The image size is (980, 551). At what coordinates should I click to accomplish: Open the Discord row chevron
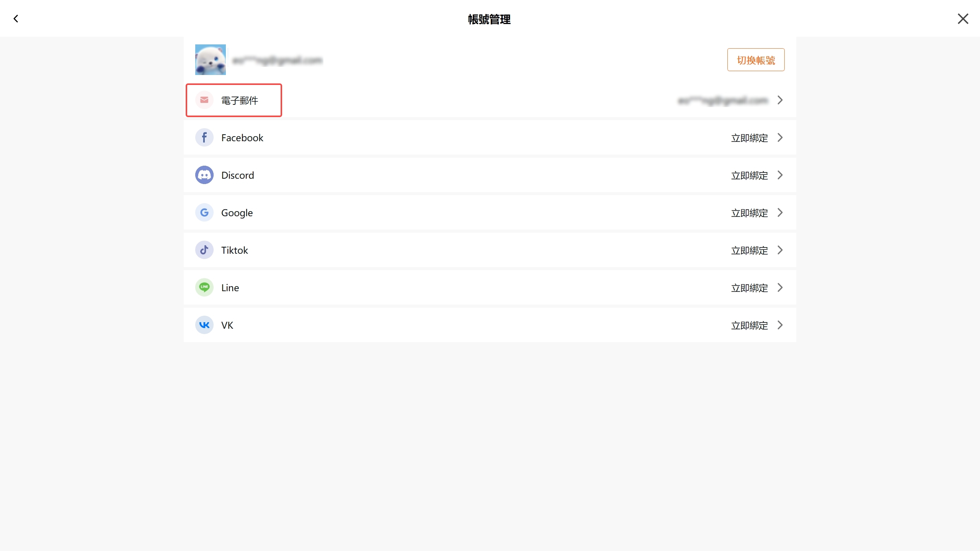pyautogui.click(x=780, y=175)
